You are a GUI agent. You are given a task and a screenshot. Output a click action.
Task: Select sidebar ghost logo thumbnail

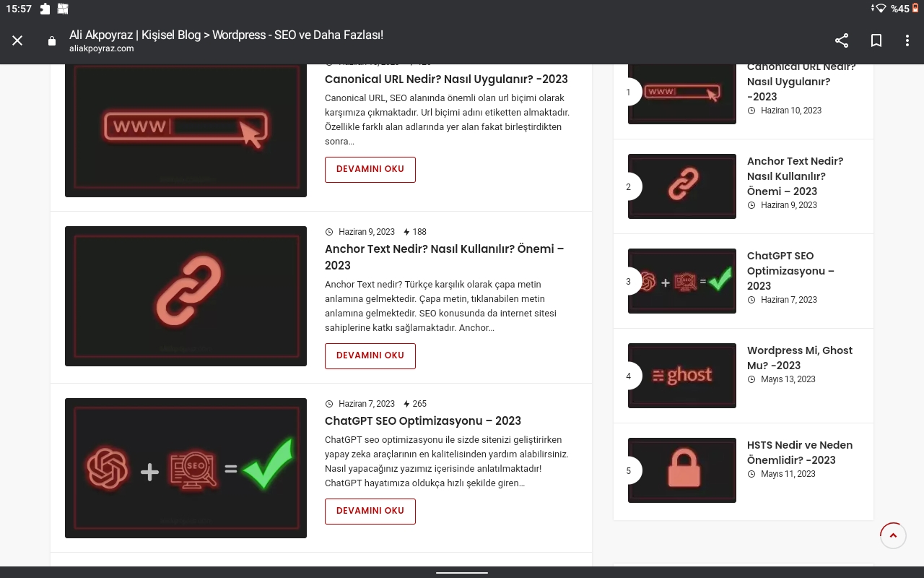pyautogui.click(x=682, y=376)
